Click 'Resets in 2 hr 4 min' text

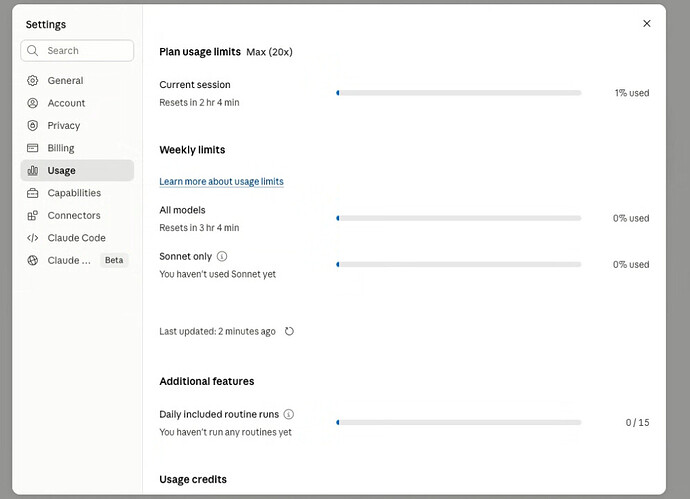[x=199, y=103]
